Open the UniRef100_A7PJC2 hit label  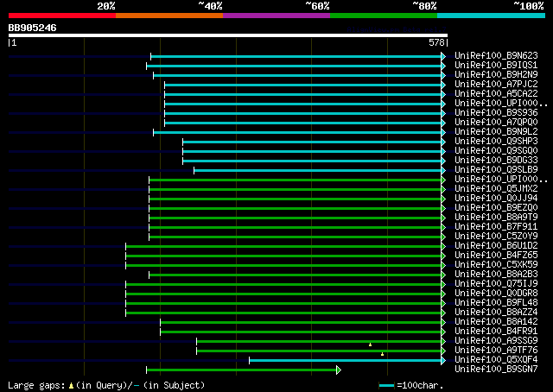(496, 85)
